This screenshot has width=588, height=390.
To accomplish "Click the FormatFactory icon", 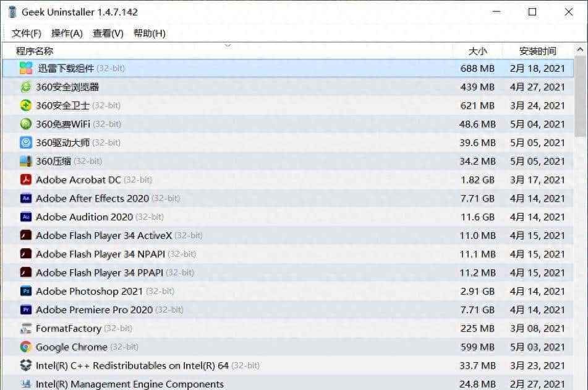I will point(26,329).
